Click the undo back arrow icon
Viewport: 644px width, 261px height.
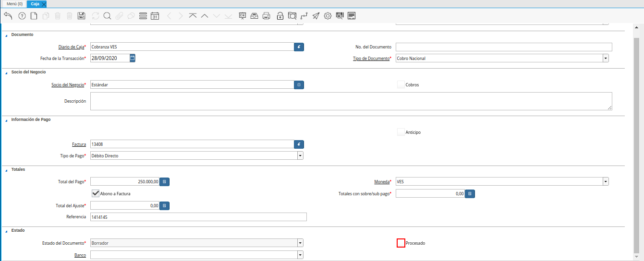(8, 16)
